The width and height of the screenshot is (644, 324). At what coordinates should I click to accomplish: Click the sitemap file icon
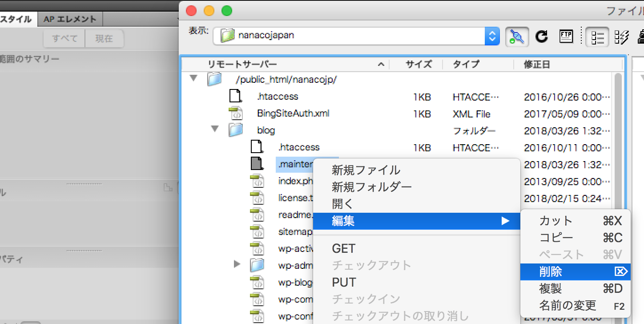tap(257, 232)
